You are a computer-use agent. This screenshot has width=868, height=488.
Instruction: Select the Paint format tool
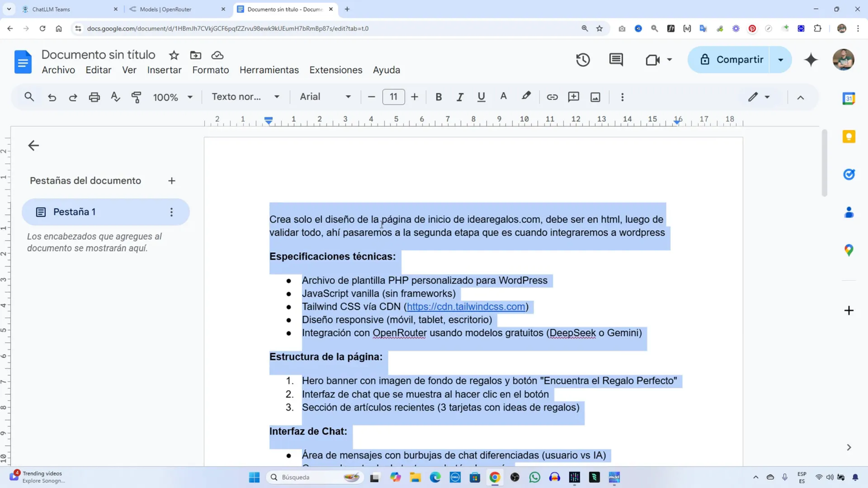pos(136,97)
